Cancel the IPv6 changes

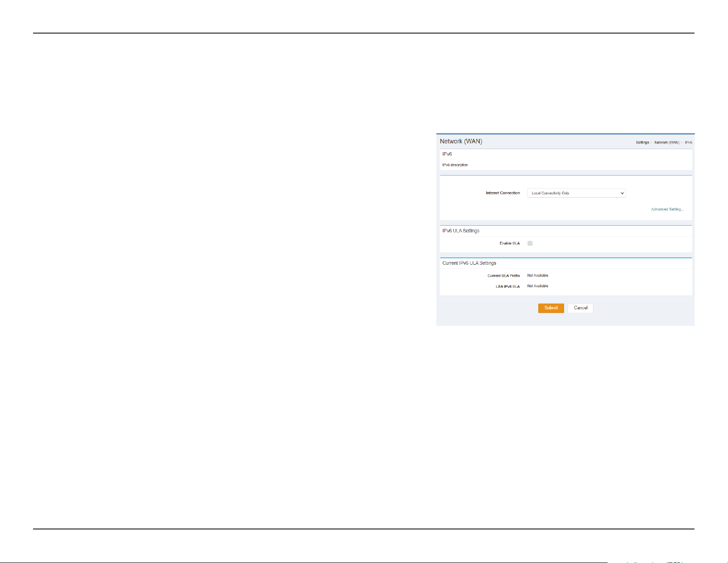coord(581,308)
